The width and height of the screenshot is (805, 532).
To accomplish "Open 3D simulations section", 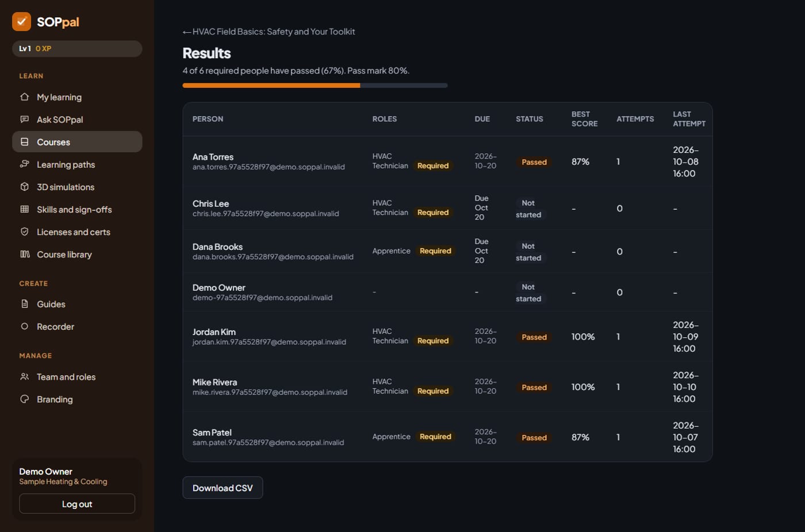I will pos(77,187).
